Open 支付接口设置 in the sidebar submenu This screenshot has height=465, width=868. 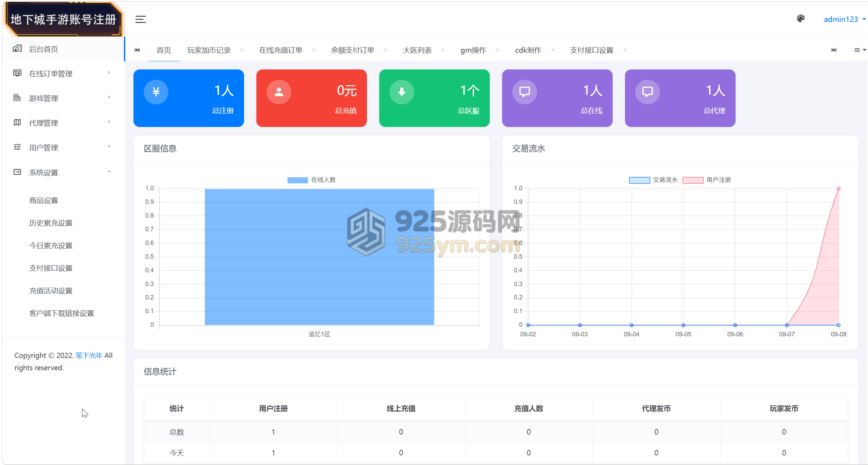pyautogui.click(x=51, y=268)
